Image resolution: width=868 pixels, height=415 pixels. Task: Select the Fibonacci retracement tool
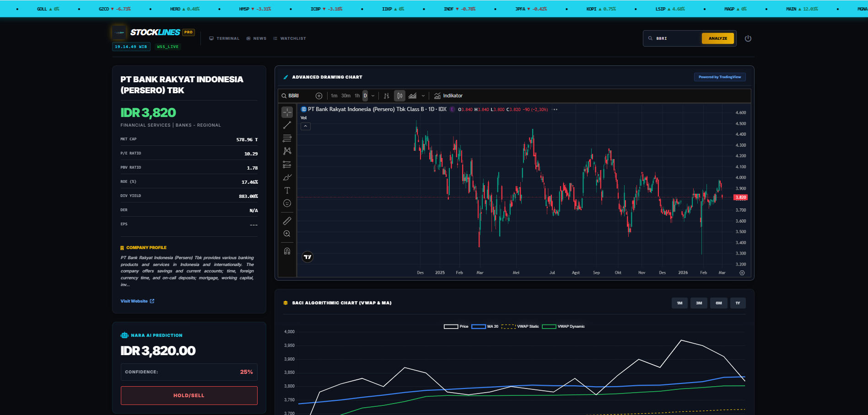[x=287, y=138]
